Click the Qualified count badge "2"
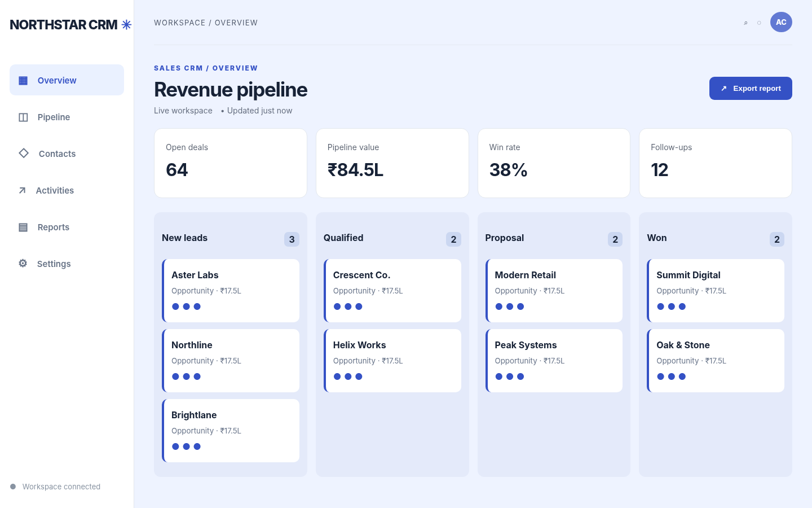This screenshot has height=508, width=812. tap(453, 239)
